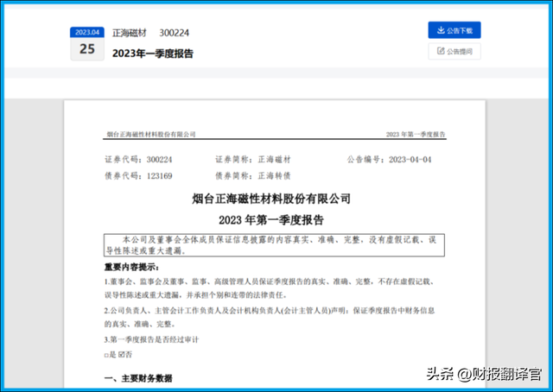Image resolution: width=553 pixels, height=392 pixels.
Task: Click the 公告提问 question button
Action: (x=454, y=51)
